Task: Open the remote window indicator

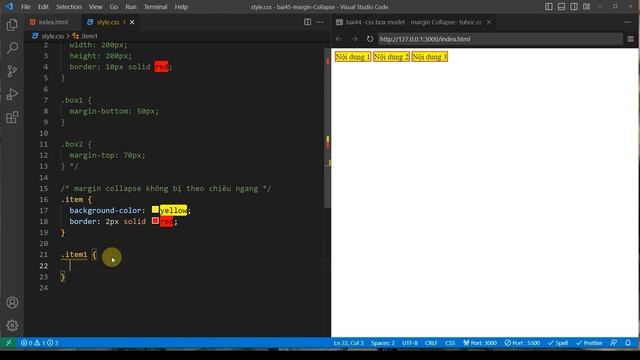Action: 9,343
